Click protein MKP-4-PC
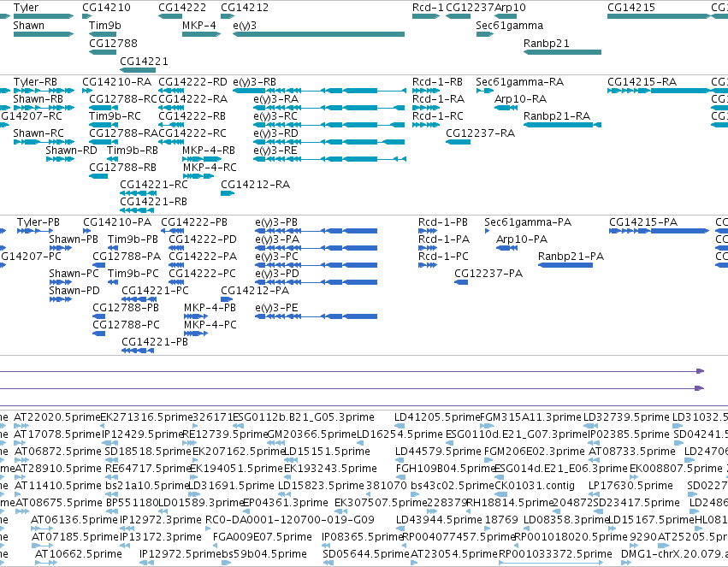Viewport: 728px width, 567px height. pyautogui.click(x=195, y=334)
